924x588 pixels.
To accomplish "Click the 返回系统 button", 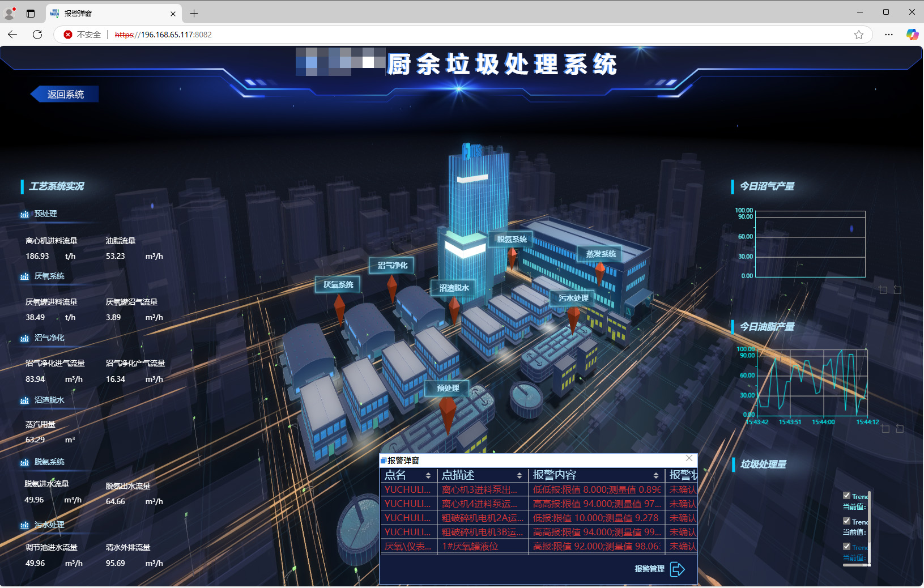I will tap(65, 94).
